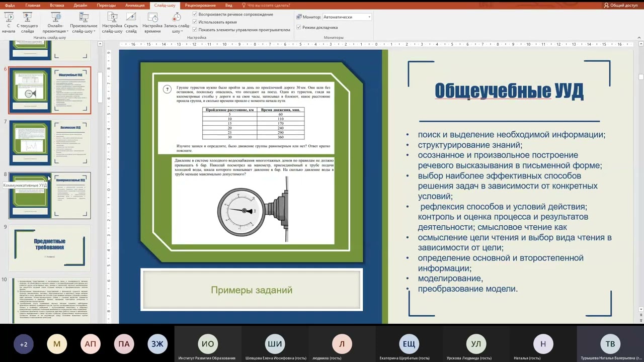Select participant avatar ЗЖ
Image resolution: width=644 pixels, height=362 pixels.
click(x=157, y=344)
